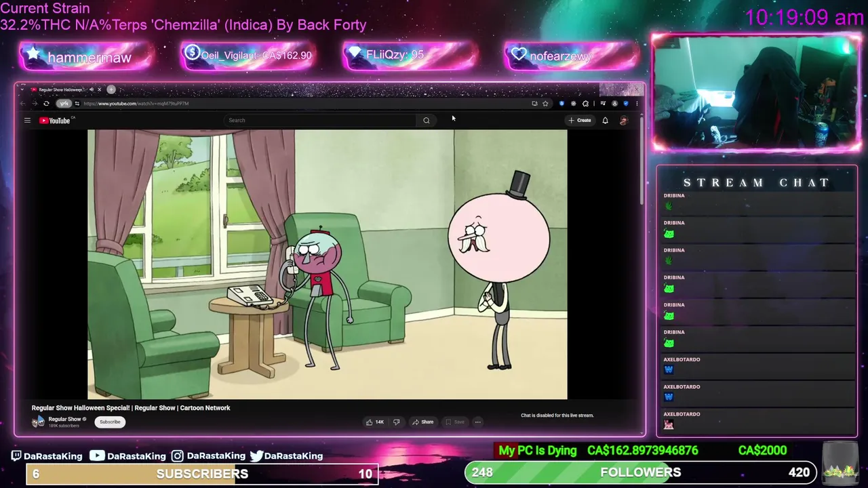Screen dimensions: 868x488
Task: Click the webcam overlay thumbnail
Action: 756,92
